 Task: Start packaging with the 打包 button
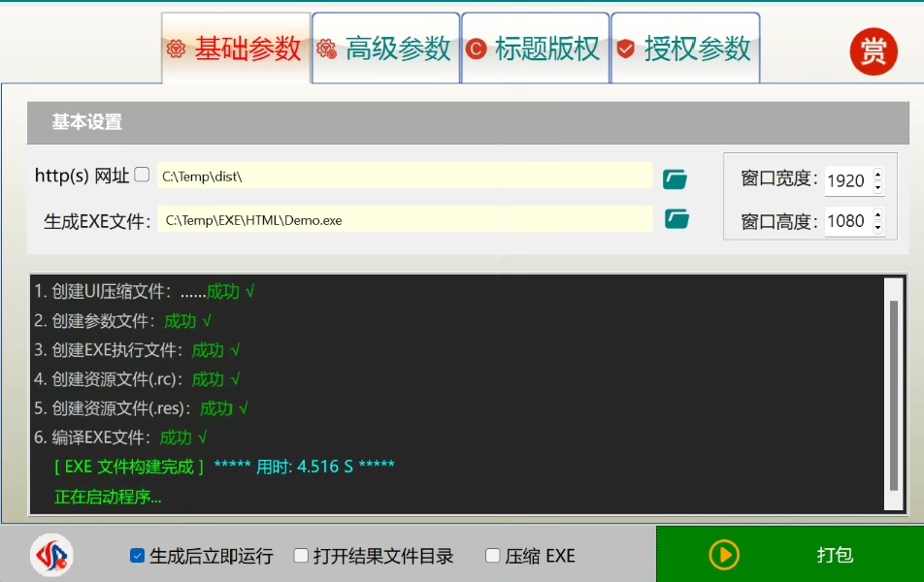pyautogui.click(x=790, y=554)
